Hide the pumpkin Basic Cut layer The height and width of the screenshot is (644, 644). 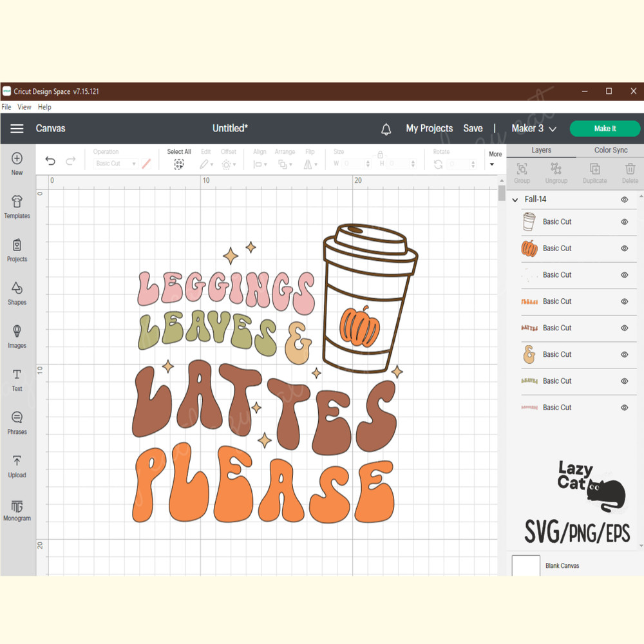(x=624, y=249)
